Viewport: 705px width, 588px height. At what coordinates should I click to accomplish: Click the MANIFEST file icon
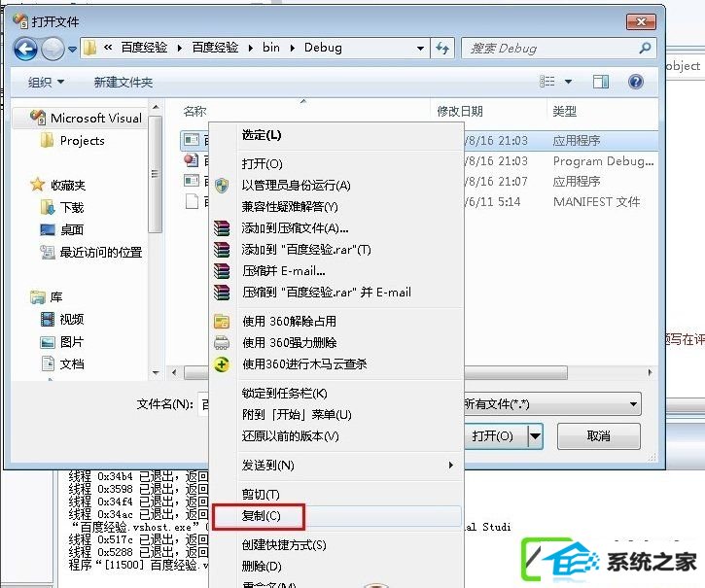pos(192,201)
